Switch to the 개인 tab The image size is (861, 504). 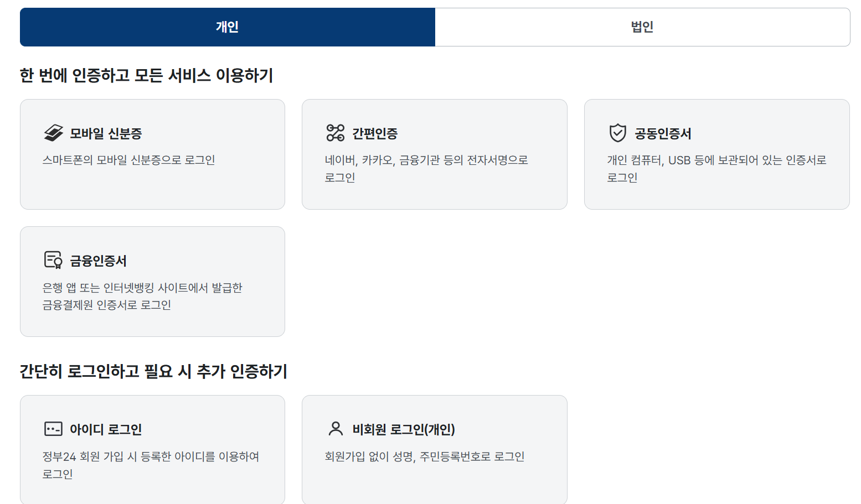point(228,27)
